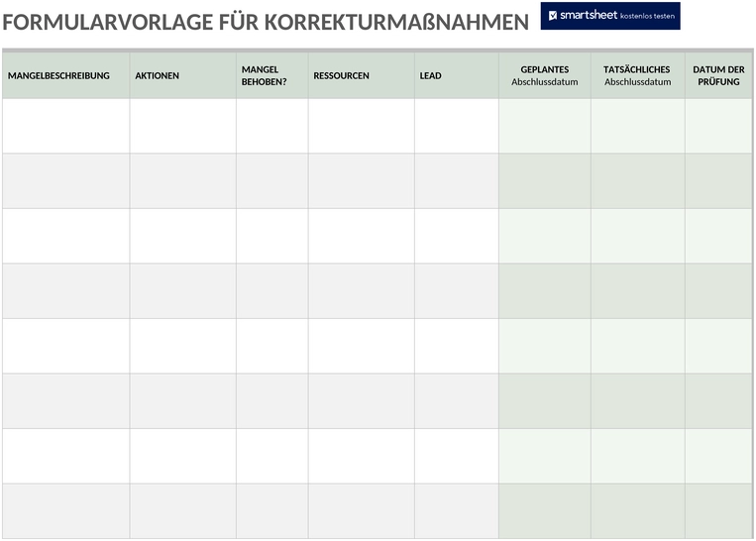Select the title FORMULARVORLAGE FÜR KORREKTURMAßNAHMEN
The height and width of the screenshot is (541, 756).
266,22
